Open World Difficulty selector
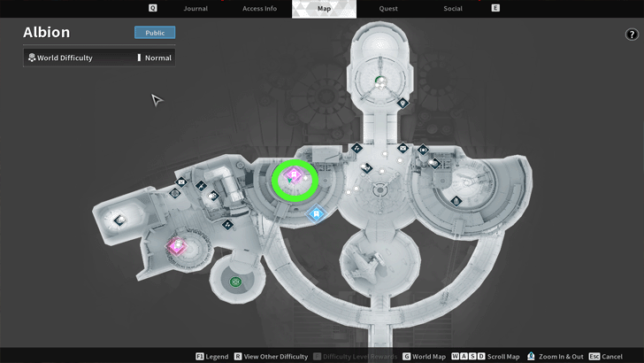 pyautogui.click(x=99, y=58)
